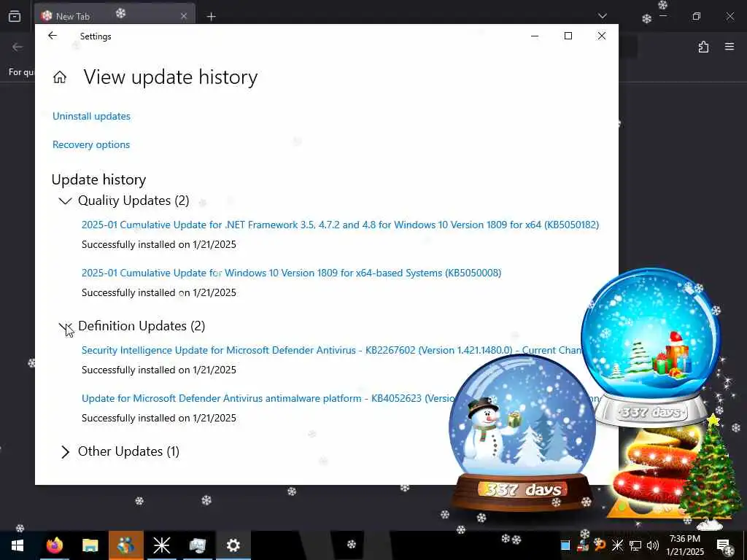Minimize the Settings window
The width and height of the screenshot is (747, 560).
(535, 36)
